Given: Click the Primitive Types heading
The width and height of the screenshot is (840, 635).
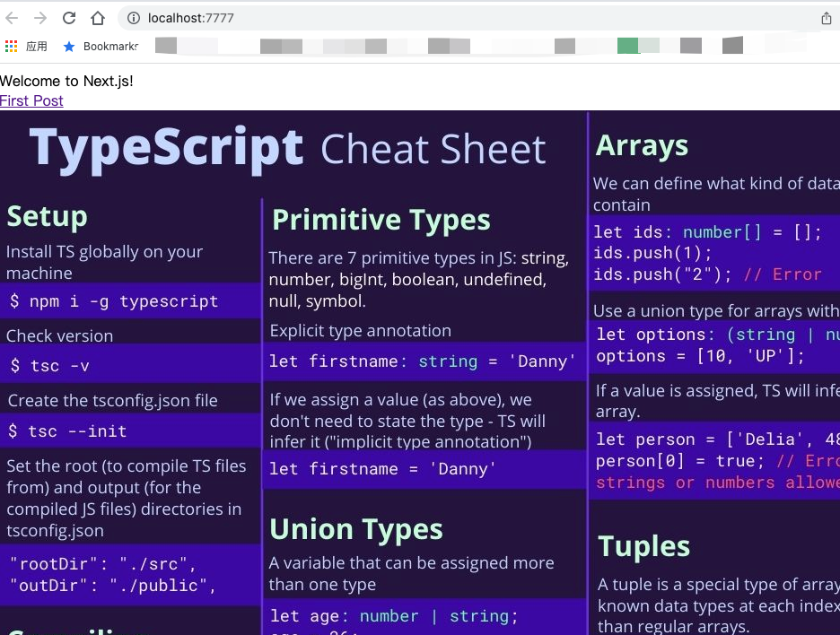Looking at the screenshot, I should coord(381,220).
